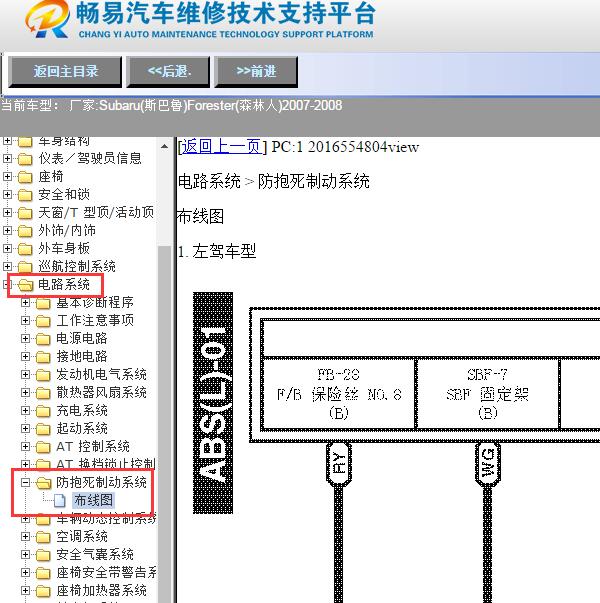Click the 空调系统 folder icon
This screenshot has height=603, width=600.
[x=43, y=536]
